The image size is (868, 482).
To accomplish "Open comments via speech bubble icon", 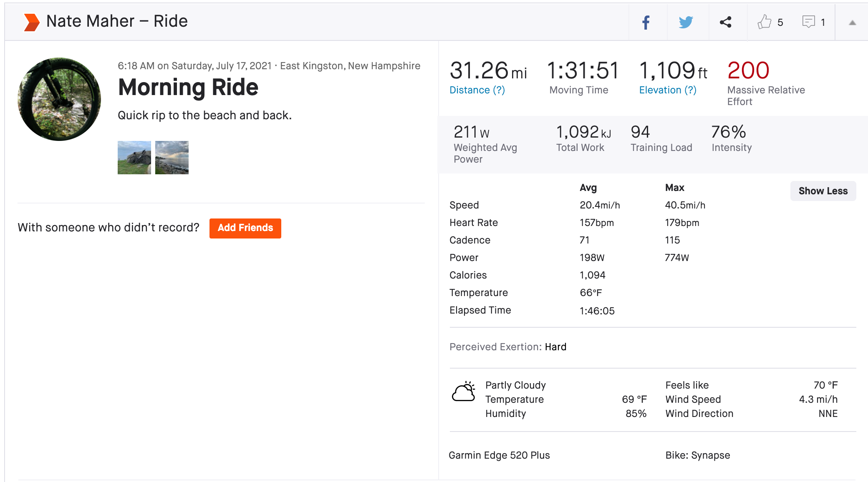I will coord(808,22).
